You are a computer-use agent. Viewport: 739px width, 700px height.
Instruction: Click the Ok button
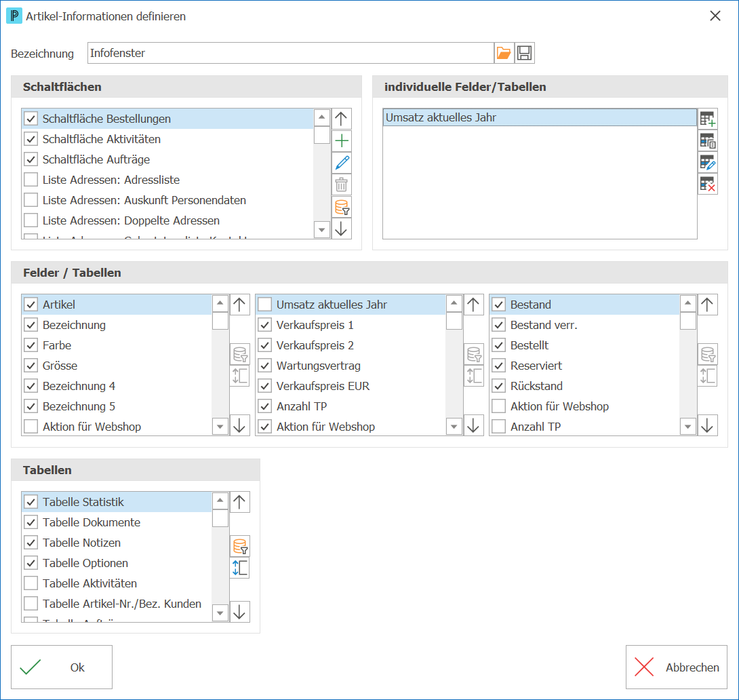tap(62, 667)
